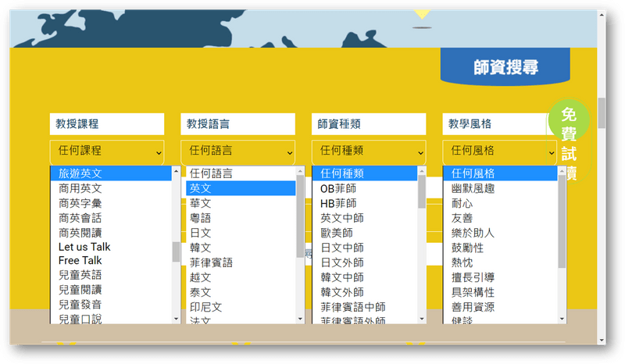
Task: Choose Free Talk from the course list
Action: coord(80,261)
